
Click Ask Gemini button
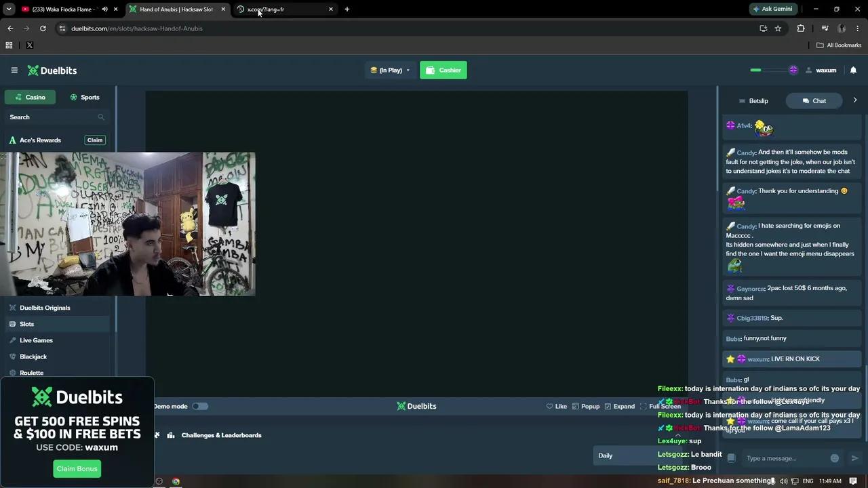[x=772, y=9]
